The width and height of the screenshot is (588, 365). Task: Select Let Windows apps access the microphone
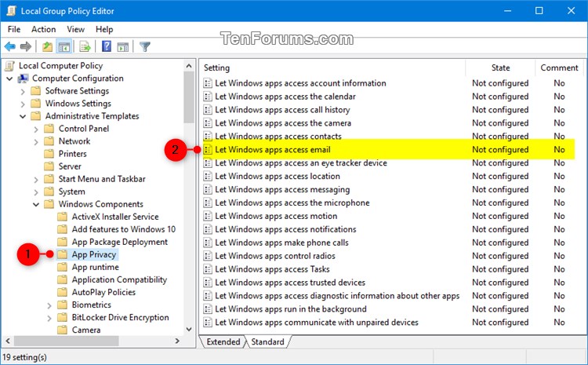coord(292,203)
